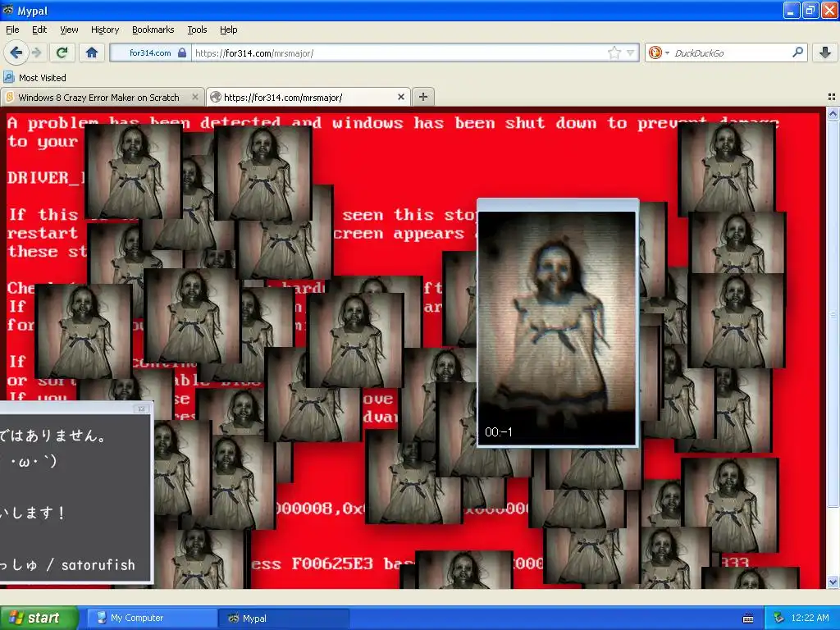Click the list all tabs icon

tap(832, 97)
